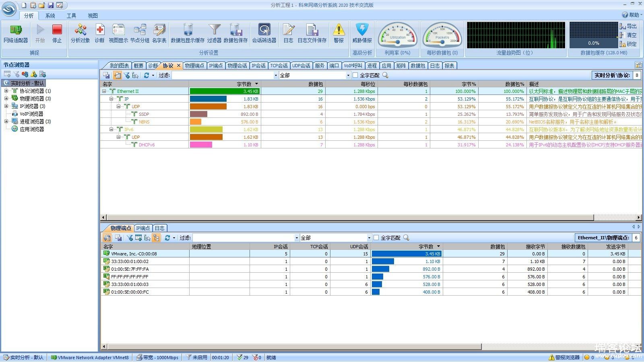Viewport: 644px width, 362px height.
Task: Click the lower endpoint filter input field
Action: [244, 238]
